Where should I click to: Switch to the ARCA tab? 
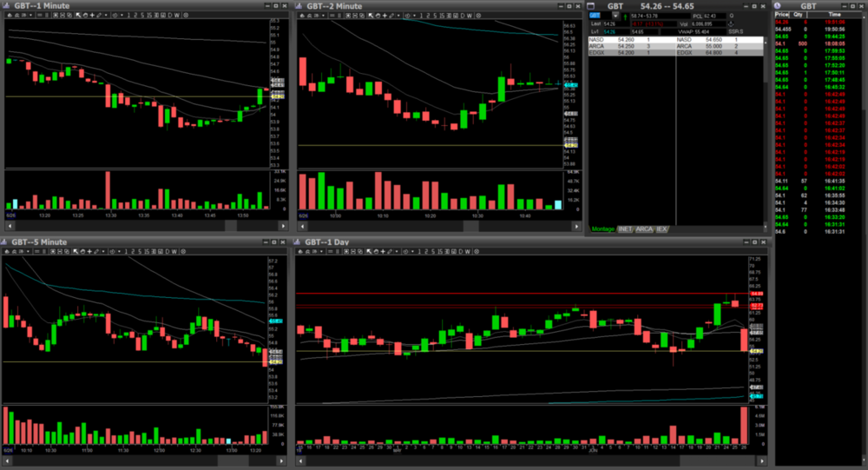pyautogui.click(x=644, y=229)
